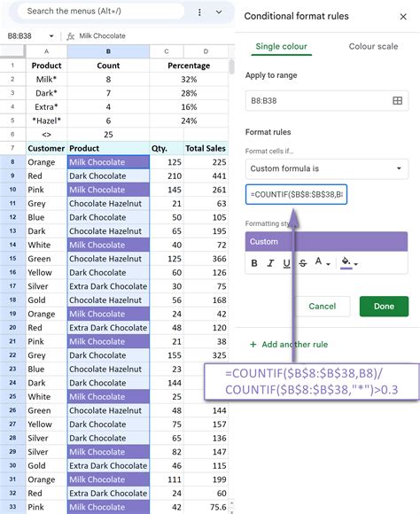Image resolution: width=420 pixels, height=514 pixels.
Task: Click the Qty. header cell
Action: (167, 148)
